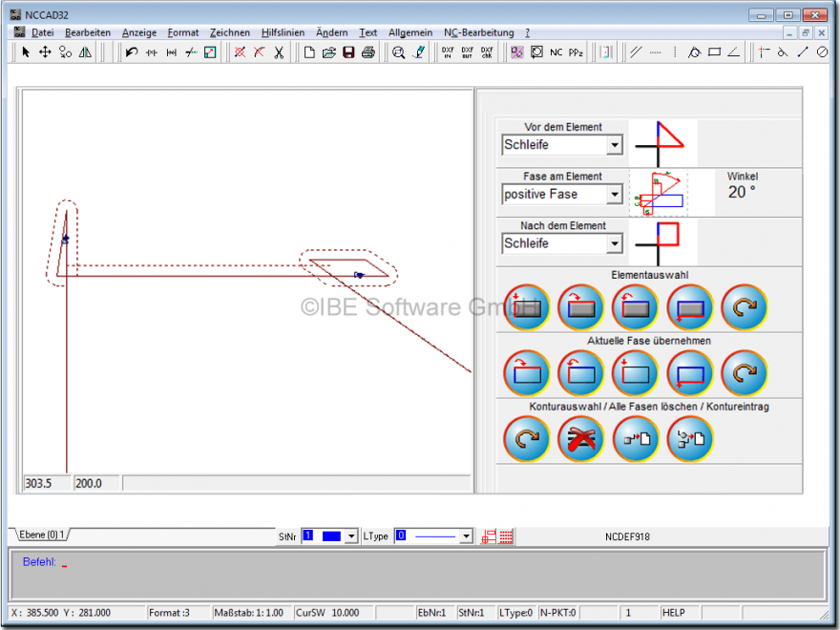The width and height of the screenshot is (840, 630).
Task: Switch to the Ebene (0) 1 tab
Action: click(x=42, y=535)
